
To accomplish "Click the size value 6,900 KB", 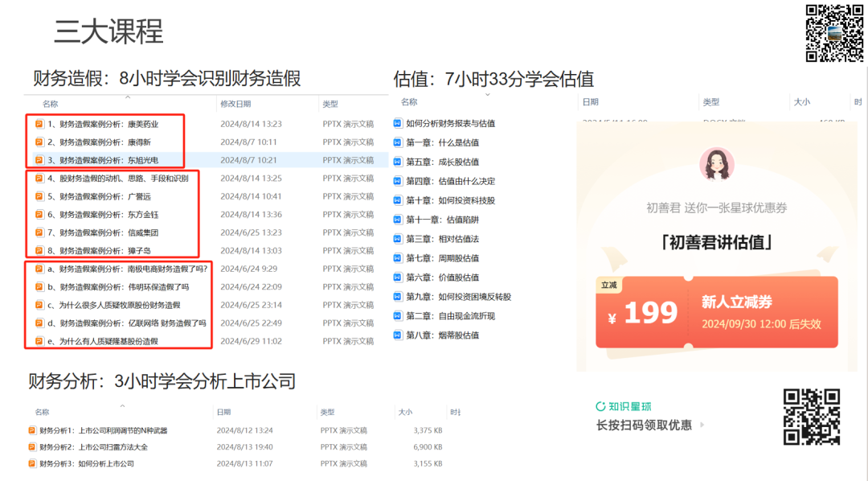I will [x=428, y=446].
